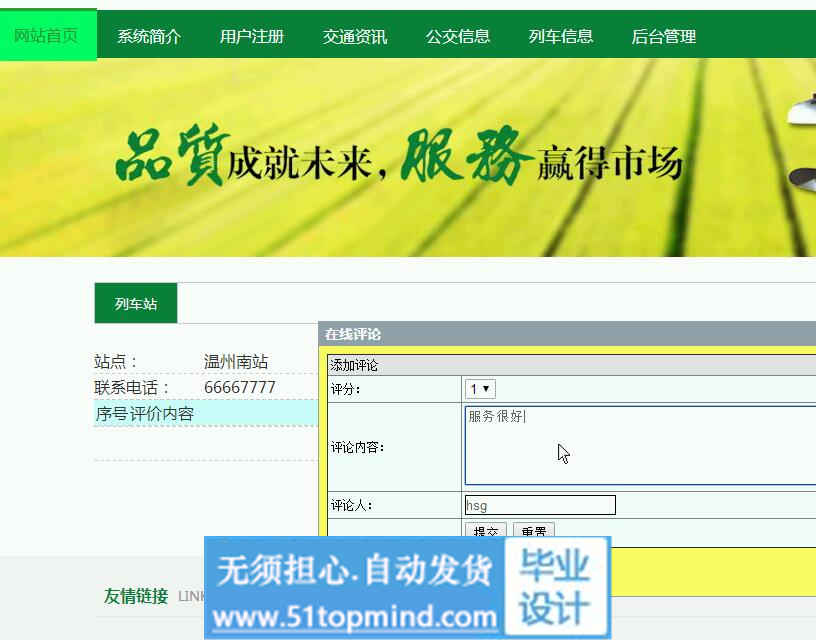Click the 毕业设计 badge on the ad
The height and width of the screenshot is (640, 816).
[556, 587]
